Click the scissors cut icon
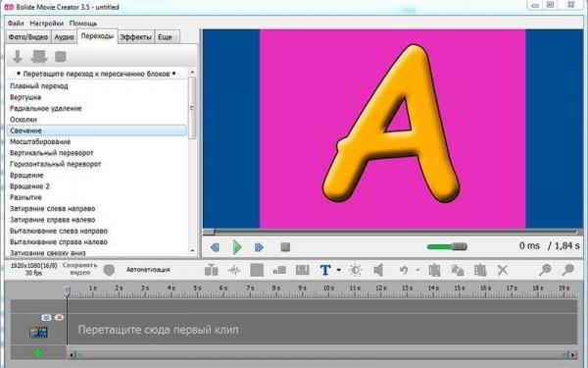 tap(502, 270)
